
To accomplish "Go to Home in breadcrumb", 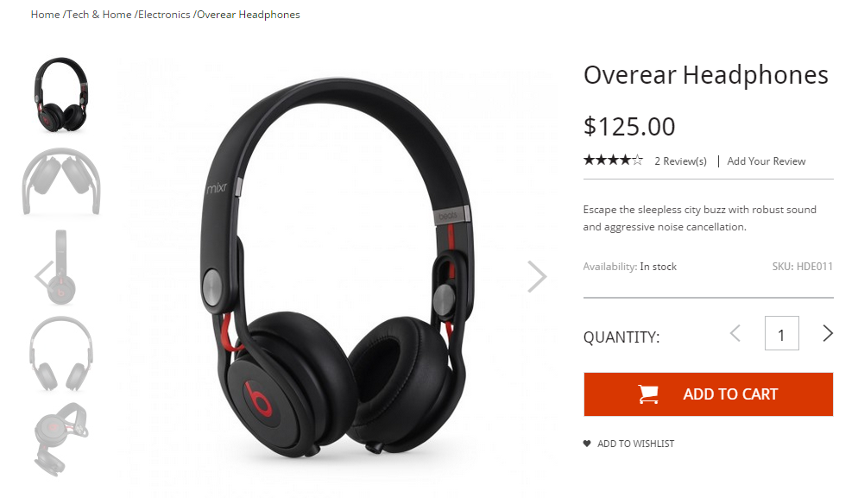I will tap(45, 15).
